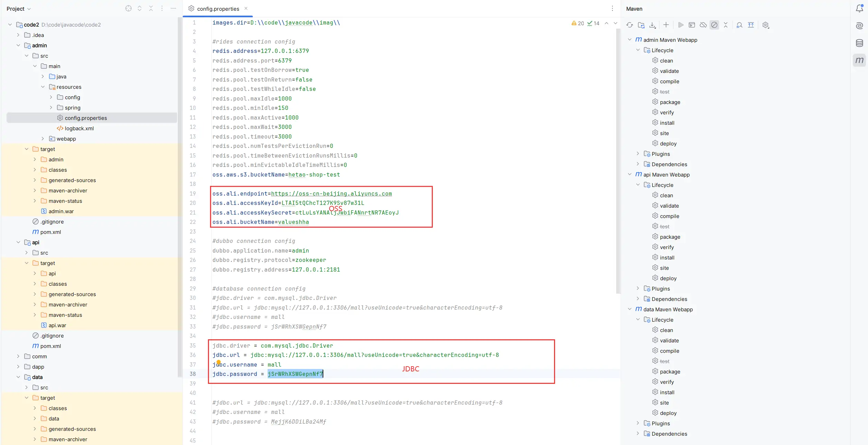
Task: Select the config.properties editor tab
Action: 218,9
